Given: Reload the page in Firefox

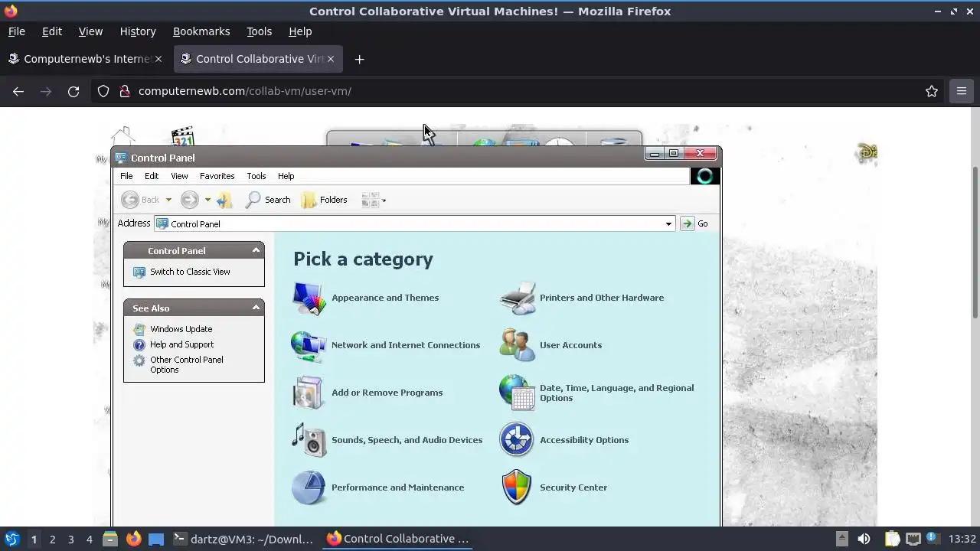Looking at the screenshot, I should click(73, 91).
